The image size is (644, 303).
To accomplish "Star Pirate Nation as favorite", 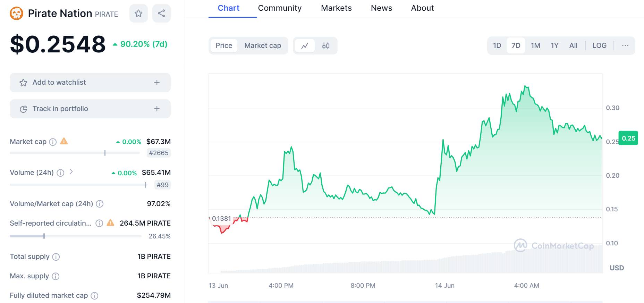I will (x=138, y=14).
